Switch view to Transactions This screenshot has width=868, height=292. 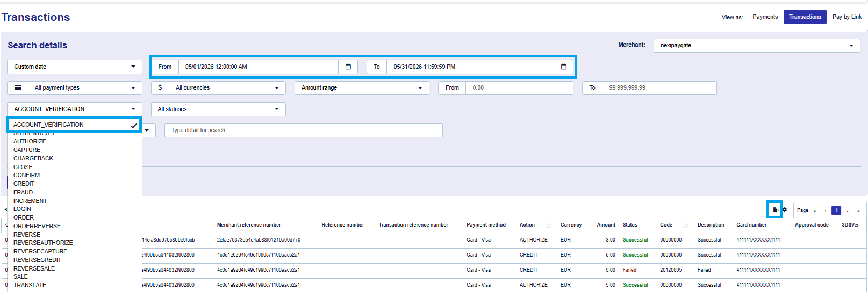click(805, 17)
